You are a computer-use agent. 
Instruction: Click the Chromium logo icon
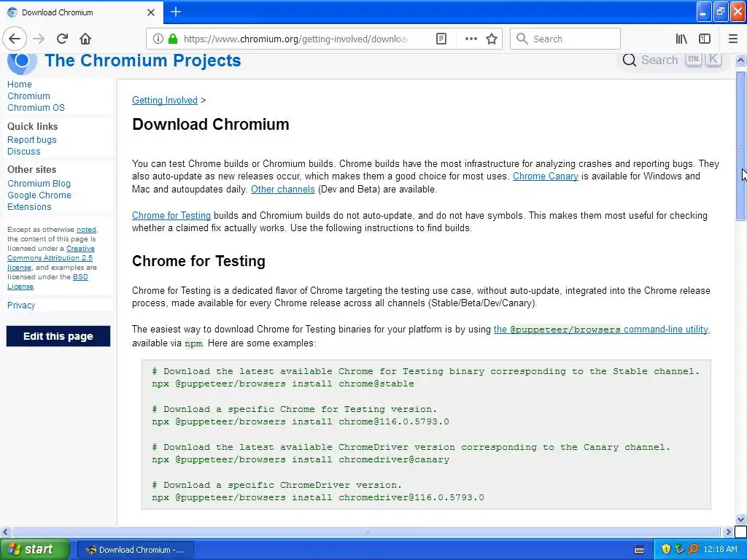[x=22, y=62]
